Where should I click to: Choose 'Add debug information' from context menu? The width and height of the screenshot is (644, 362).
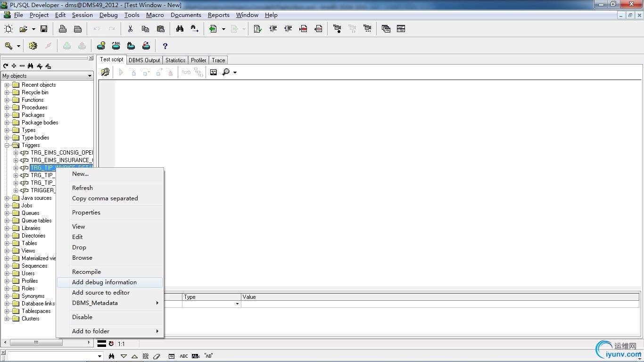click(x=110, y=282)
